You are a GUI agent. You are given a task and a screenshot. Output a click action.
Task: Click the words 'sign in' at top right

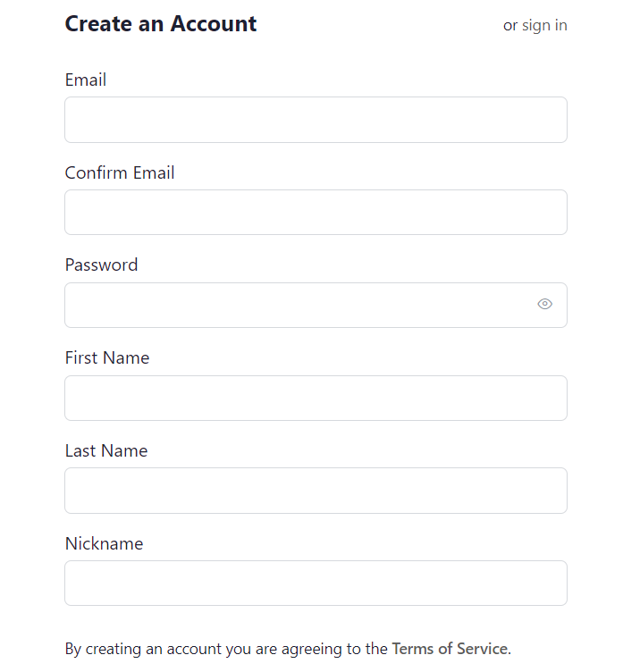point(544,26)
